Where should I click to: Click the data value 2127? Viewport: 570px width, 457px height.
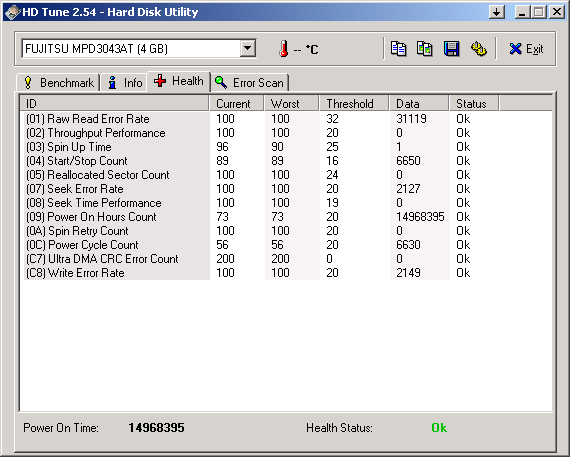pos(408,189)
